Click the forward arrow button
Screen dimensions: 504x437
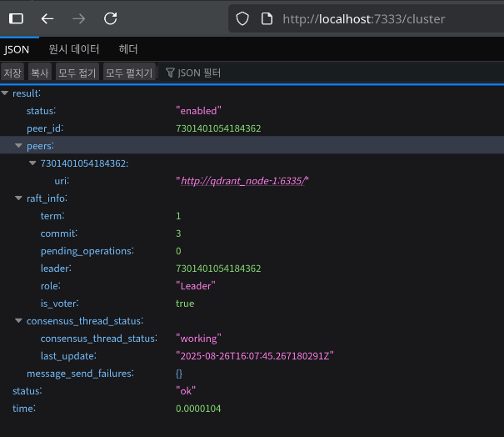click(79, 18)
